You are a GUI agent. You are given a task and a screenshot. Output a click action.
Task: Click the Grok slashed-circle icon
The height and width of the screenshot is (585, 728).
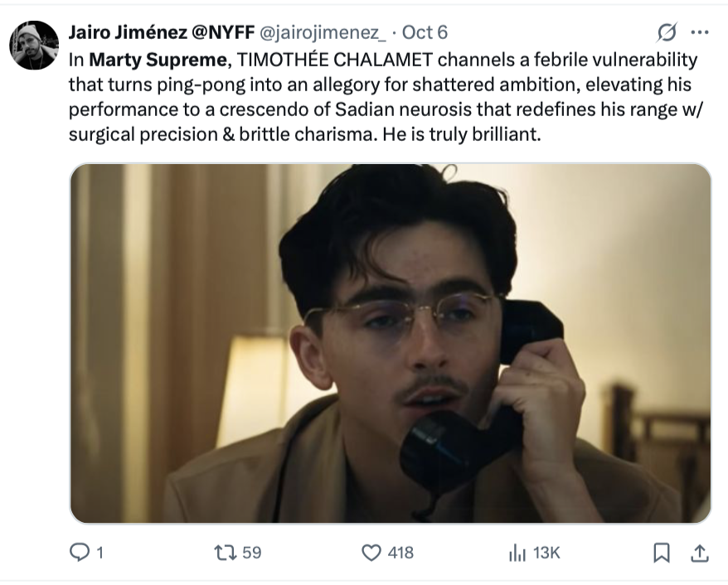point(665,32)
